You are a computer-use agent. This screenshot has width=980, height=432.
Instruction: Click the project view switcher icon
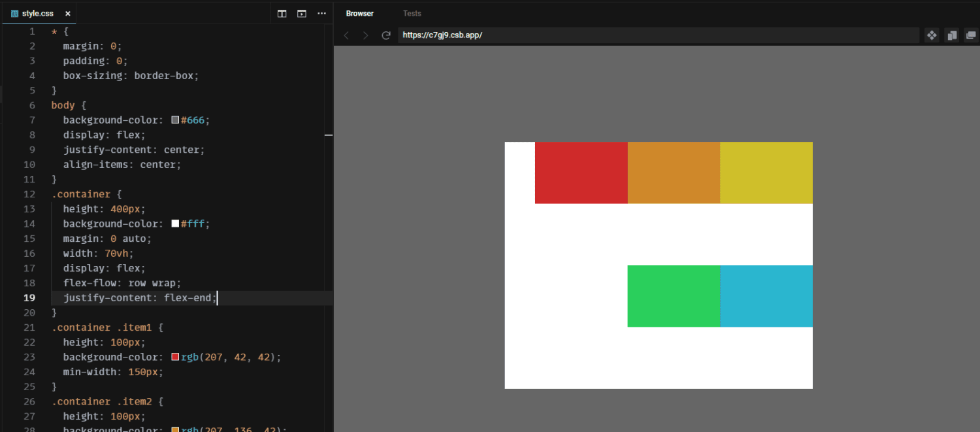932,35
